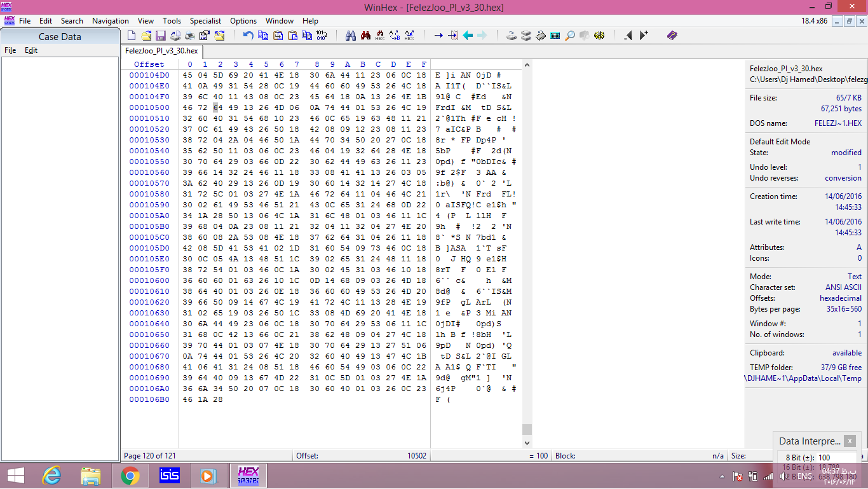Open Case Data File menu
868x489 pixels.
pyautogui.click(x=10, y=50)
